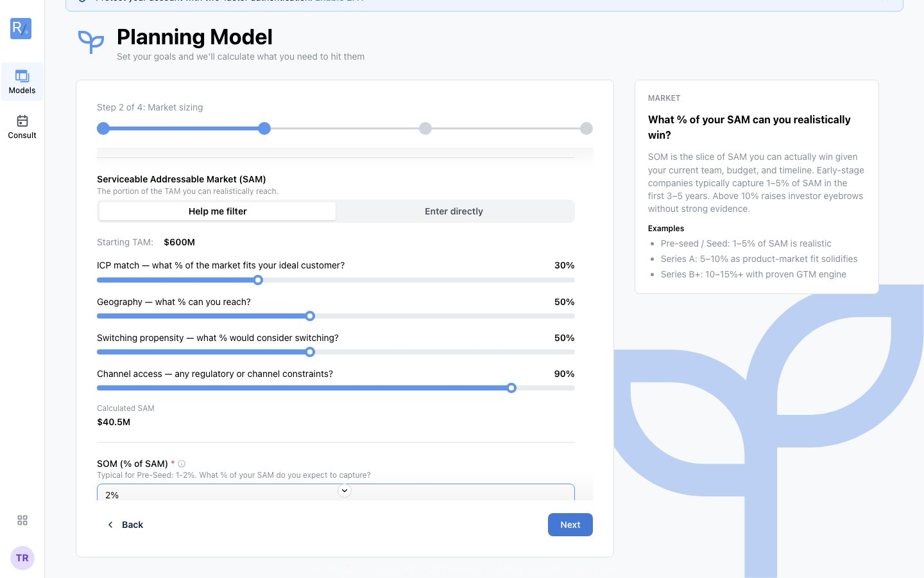Click the Geography reach slider handle
Viewport: 924px width, 578px height.
(x=310, y=316)
